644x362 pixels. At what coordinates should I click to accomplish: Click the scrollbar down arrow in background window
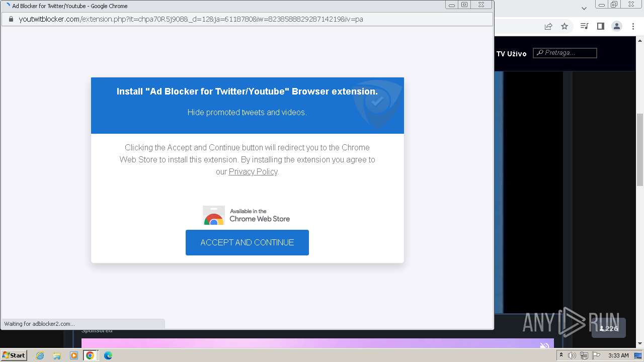coord(640,344)
